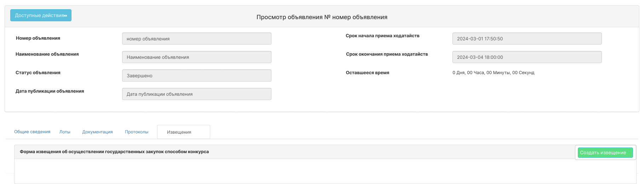Click the green Создать извещение button
This screenshot has width=644, height=184.
(605, 153)
